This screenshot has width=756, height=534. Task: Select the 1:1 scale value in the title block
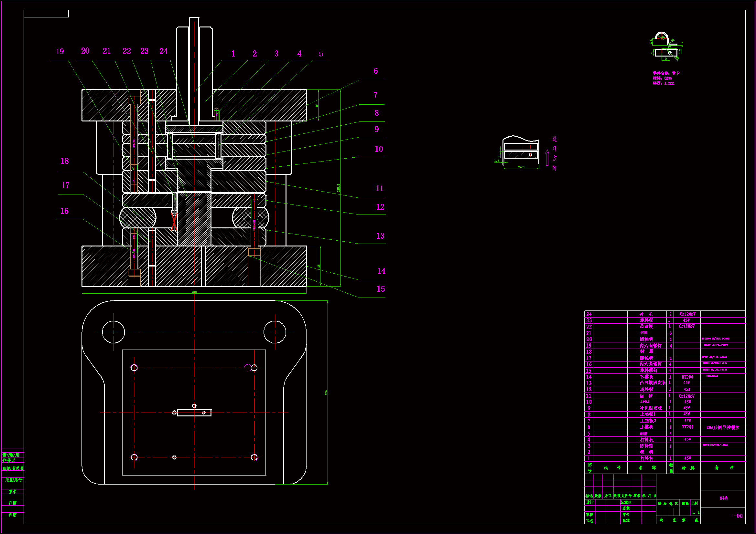696,512
